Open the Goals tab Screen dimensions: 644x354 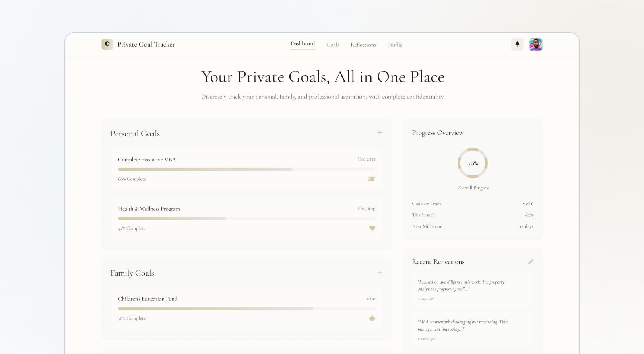pos(333,45)
